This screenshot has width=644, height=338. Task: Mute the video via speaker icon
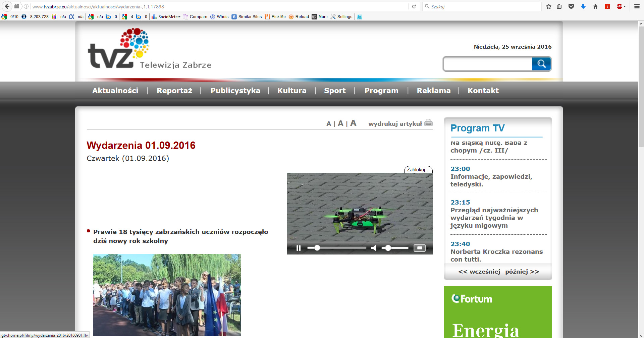(x=374, y=248)
